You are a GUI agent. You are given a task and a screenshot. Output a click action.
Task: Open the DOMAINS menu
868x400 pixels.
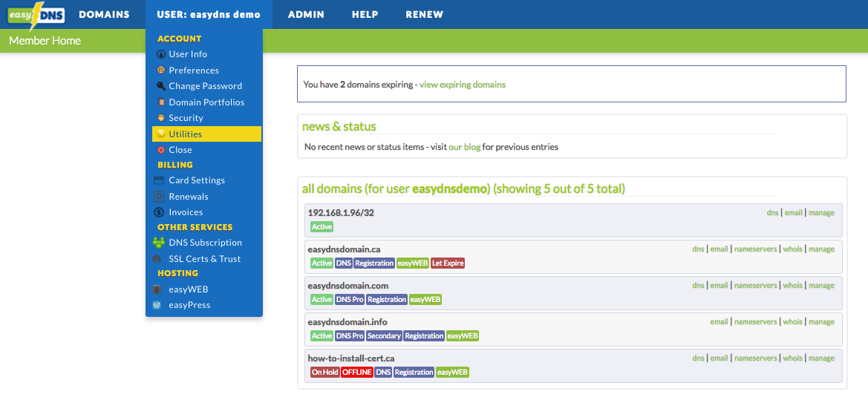click(x=104, y=15)
